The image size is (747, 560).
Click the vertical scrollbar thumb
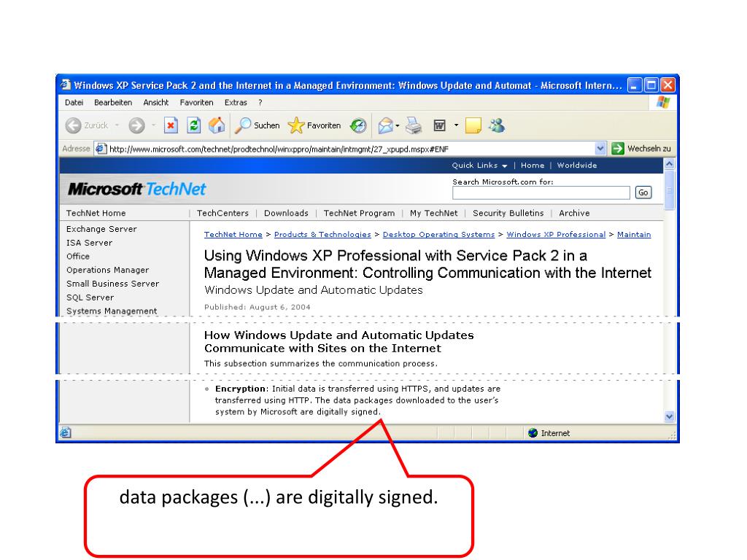(x=670, y=190)
